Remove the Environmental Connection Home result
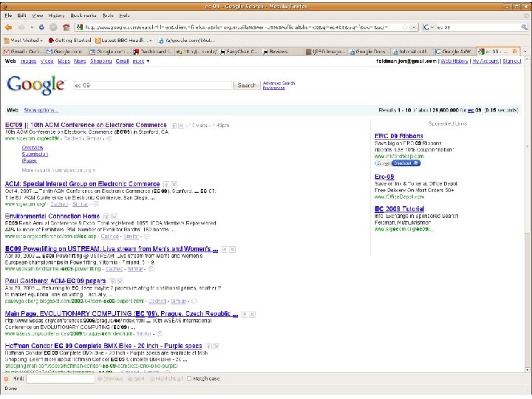 click(115, 216)
